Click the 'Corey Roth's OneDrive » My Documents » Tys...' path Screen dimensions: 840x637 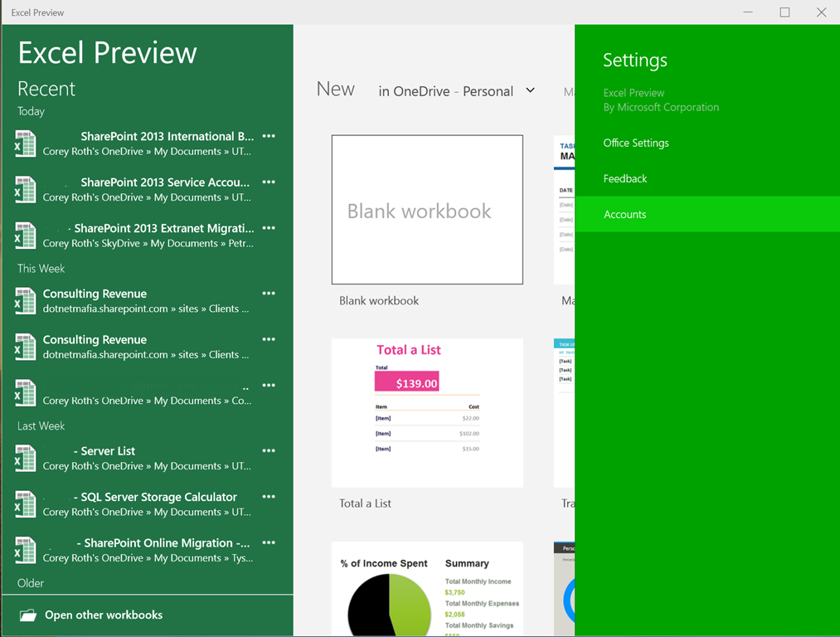point(148,558)
